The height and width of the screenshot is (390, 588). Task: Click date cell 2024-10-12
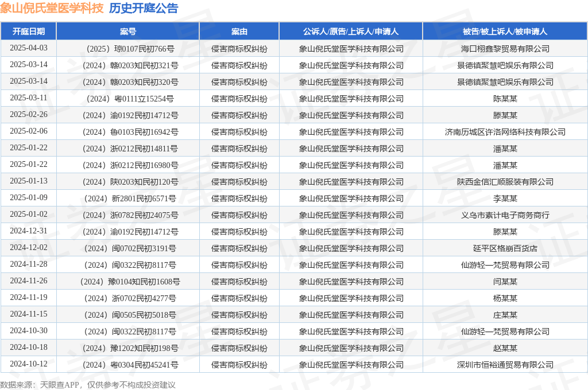[29, 364]
